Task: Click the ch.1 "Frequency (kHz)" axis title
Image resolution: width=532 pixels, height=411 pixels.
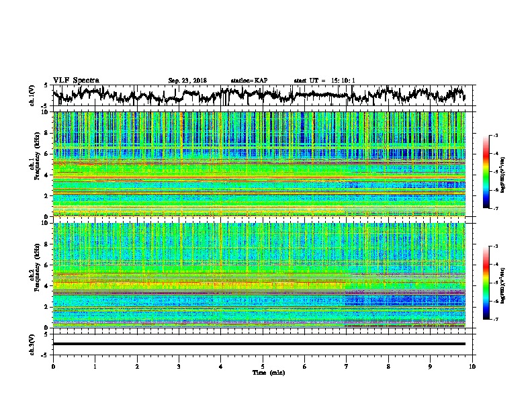Action: tap(37, 156)
